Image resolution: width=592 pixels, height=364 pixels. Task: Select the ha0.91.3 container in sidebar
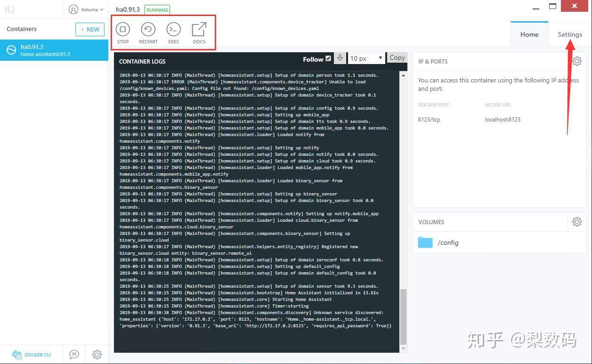click(x=54, y=50)
